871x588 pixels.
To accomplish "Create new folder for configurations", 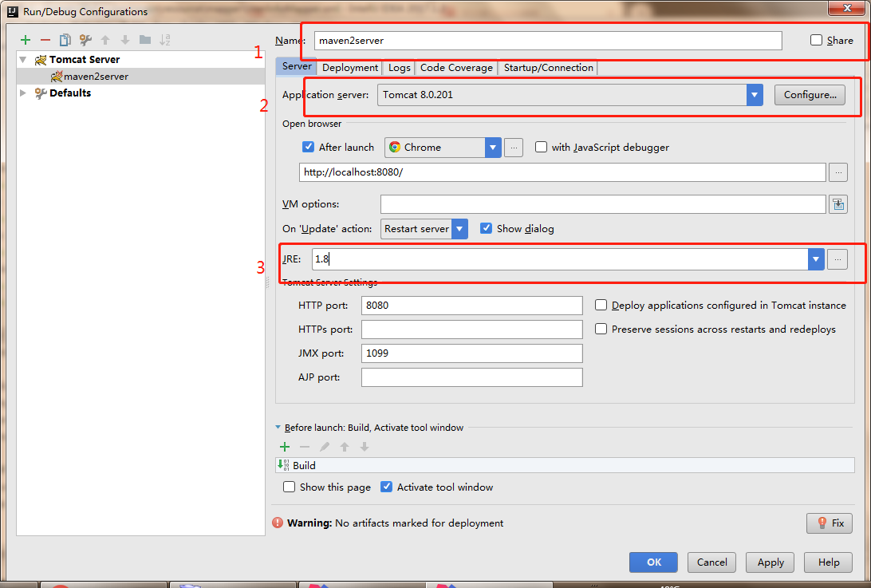I will coord(145,40).
